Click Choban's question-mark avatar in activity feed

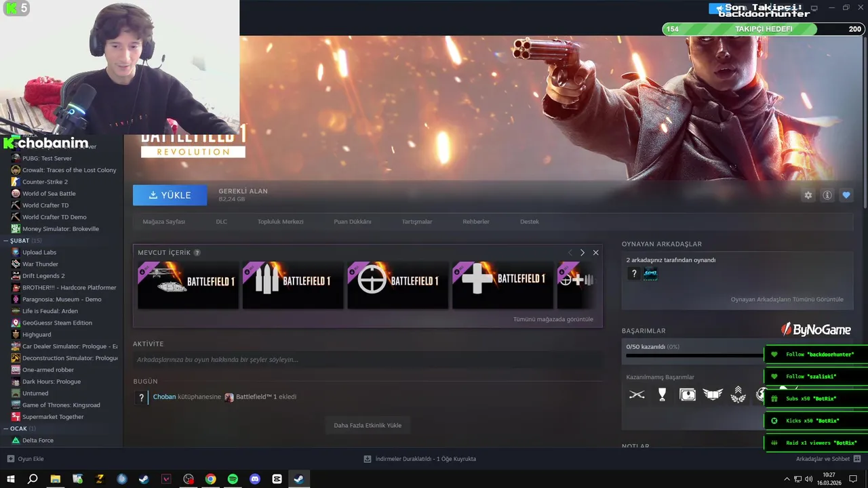[141, 397]
